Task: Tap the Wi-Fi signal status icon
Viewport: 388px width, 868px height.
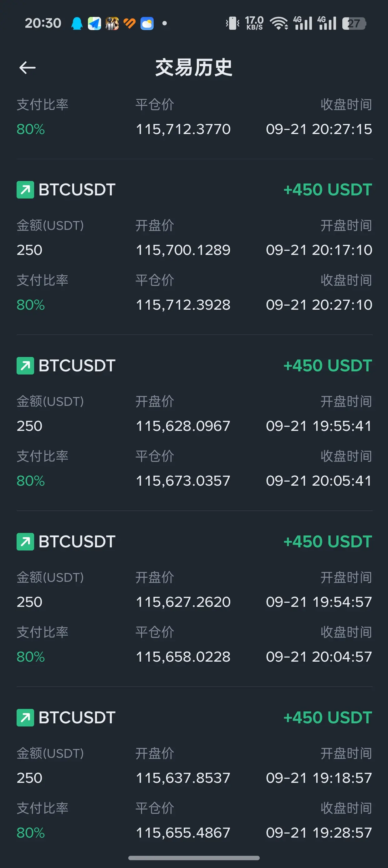Action: [278, 23]
